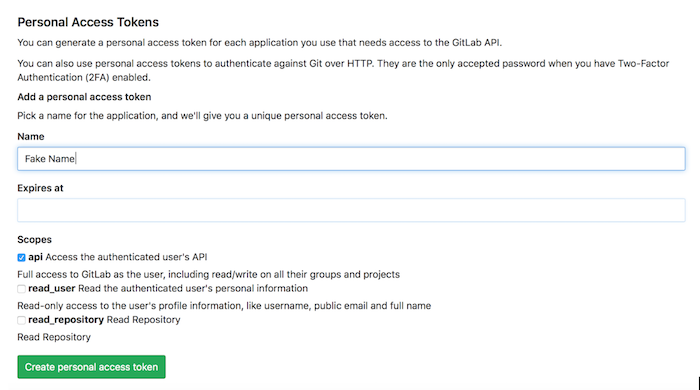Image resolution: width=700 pixels, height=390 pixels.
Task: Click the sentence about the GitLab API access
Action: pos(260,43)
